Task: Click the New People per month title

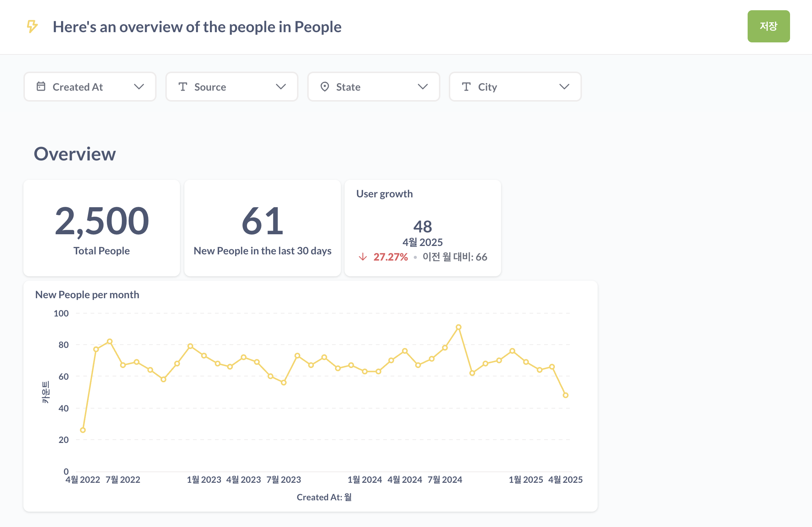Action: [x=87, y=295]
